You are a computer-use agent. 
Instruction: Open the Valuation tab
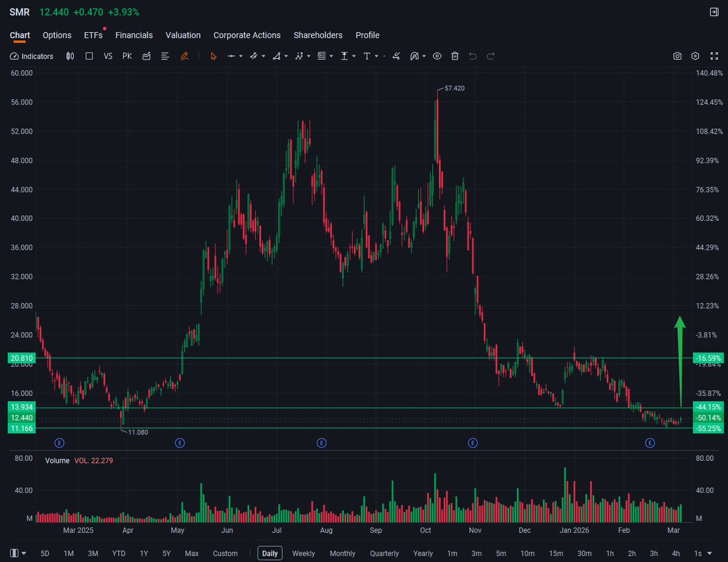(x=183, y=35)
